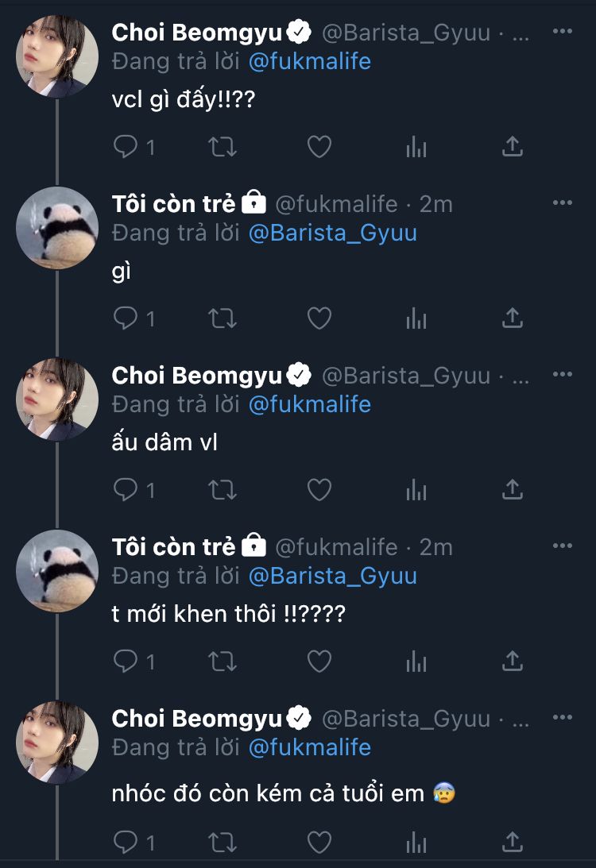Open more options on "vcl gì đấy" tweet
This screenshot has height=868, width=596.
click(562, 31)
